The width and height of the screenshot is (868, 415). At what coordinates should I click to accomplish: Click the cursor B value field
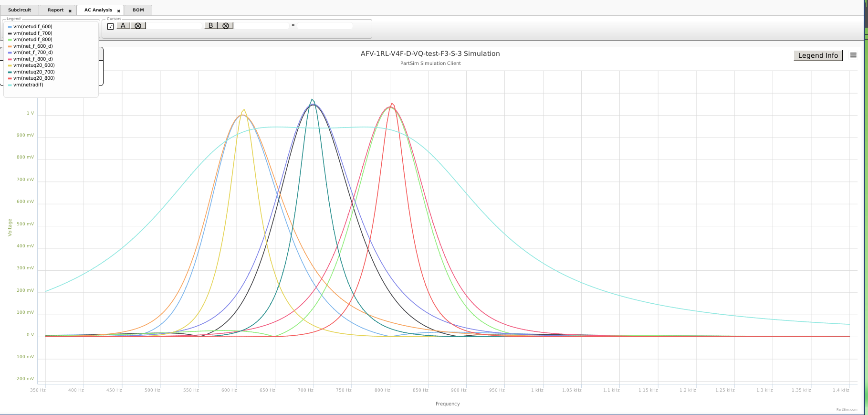pos(261,26)
